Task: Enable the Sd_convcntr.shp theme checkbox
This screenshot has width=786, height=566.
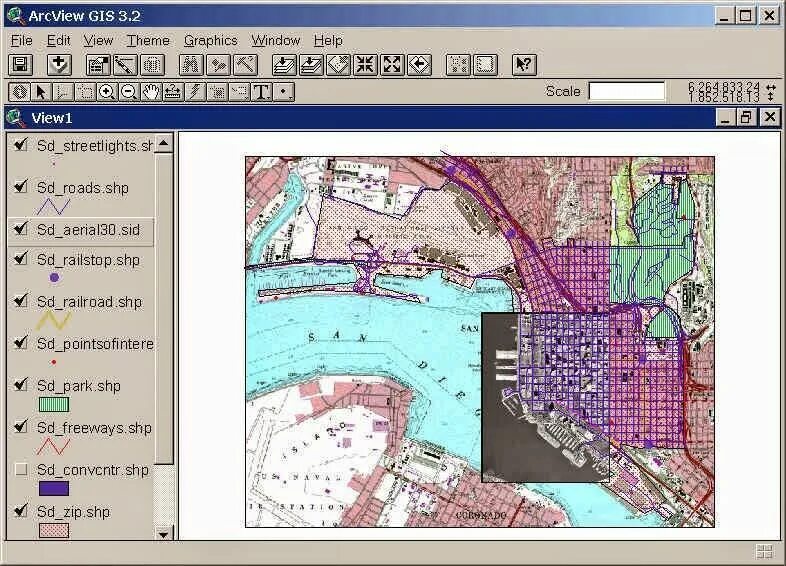Action: click(21, 469)
